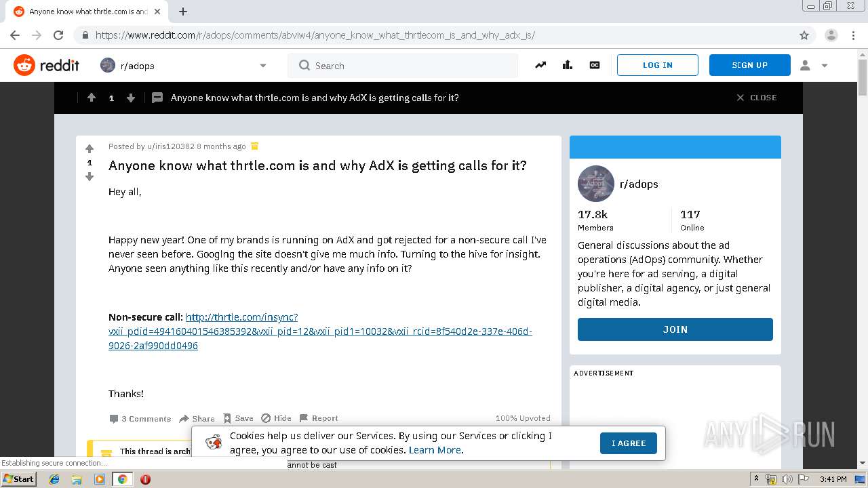Screen dimensions: 868x488
Task: Open the Chrome profile avatar icon
Action: click(x=831, y=35)
